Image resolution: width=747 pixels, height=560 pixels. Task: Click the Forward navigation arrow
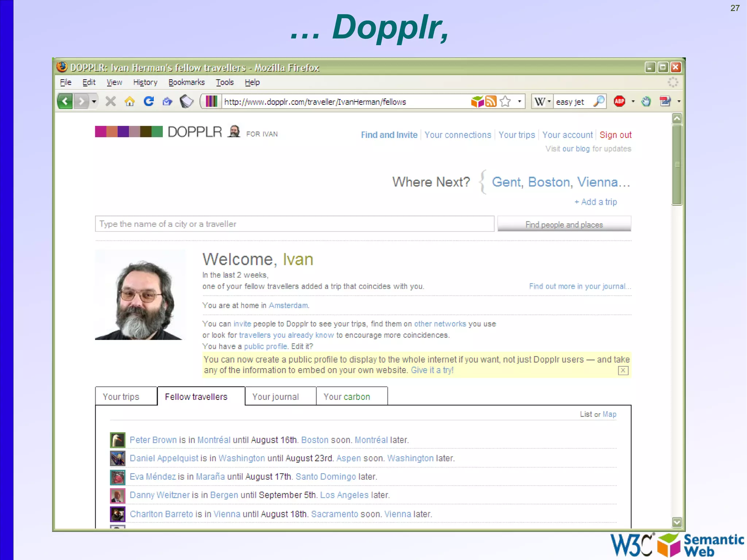[x=81, y=101]
